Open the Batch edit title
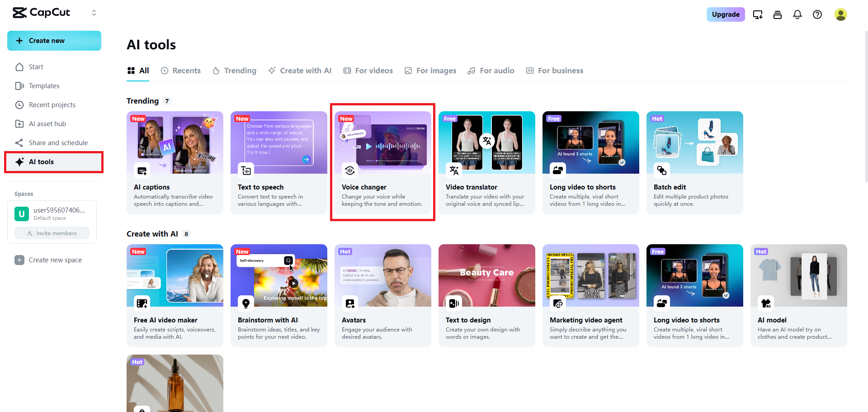 [x=670, y=187]
